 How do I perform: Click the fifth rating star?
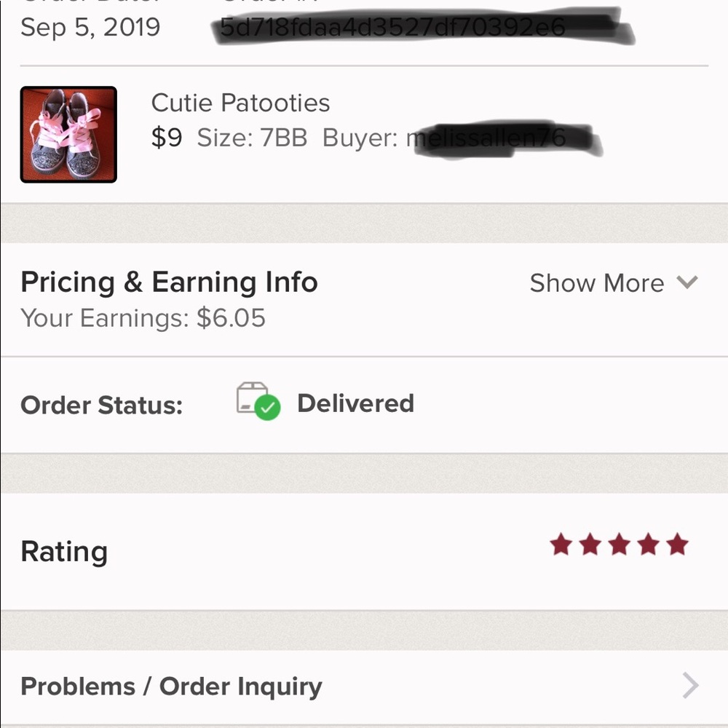(678, 545)
